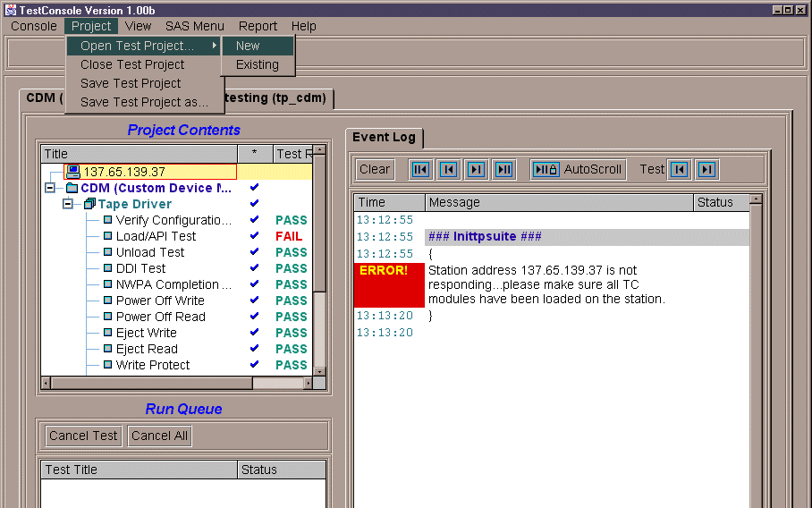Viewport: 812px width, 508px height.
Task: Select Save Test Project as menu entry
Action: click(x=145, y=102)
